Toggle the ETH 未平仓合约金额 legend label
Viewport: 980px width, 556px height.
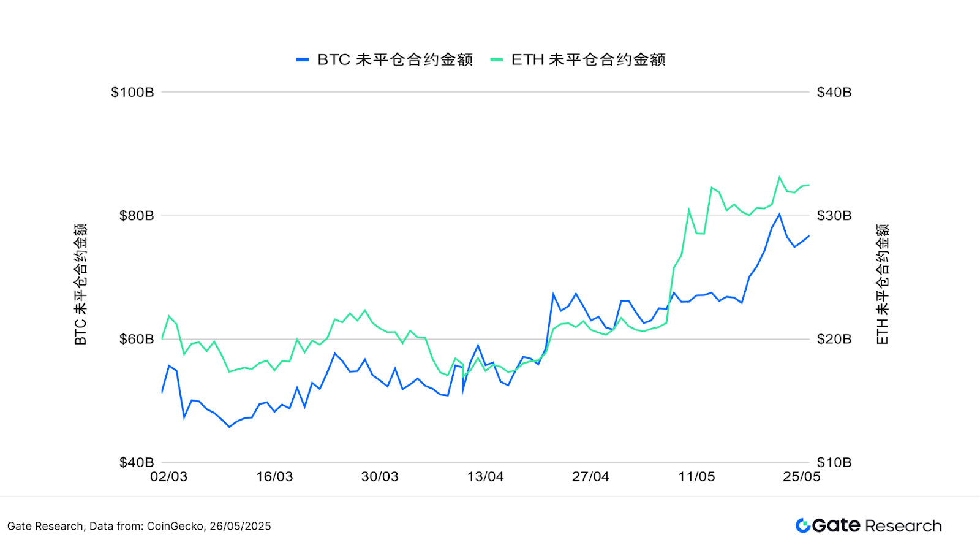(589, 60)
